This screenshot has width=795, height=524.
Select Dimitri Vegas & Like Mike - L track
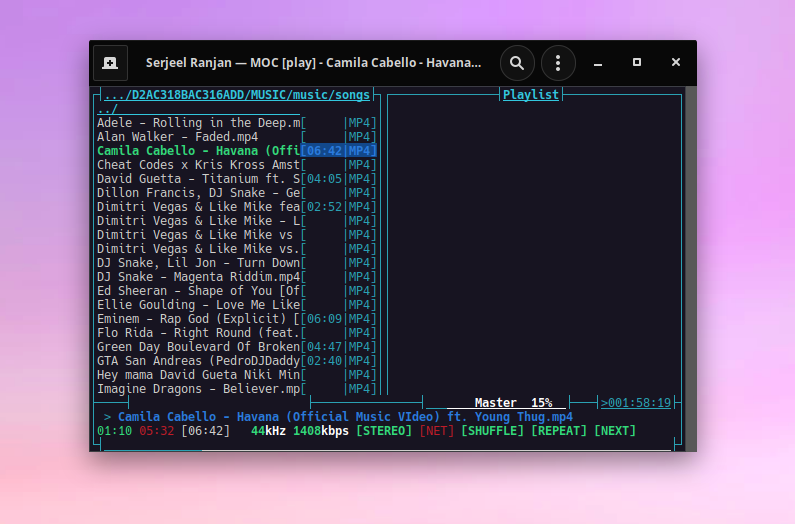(x=236, y=221)
